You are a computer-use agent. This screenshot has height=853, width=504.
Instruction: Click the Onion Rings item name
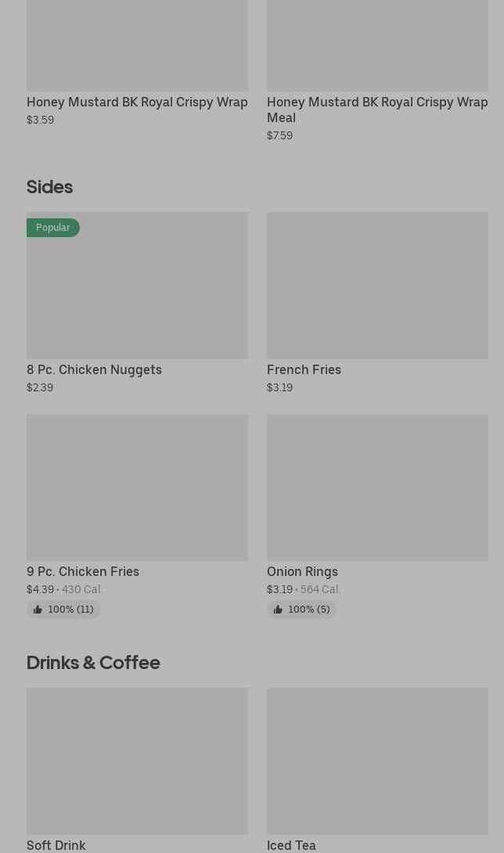pyautogui.click(x=302, y=571)
